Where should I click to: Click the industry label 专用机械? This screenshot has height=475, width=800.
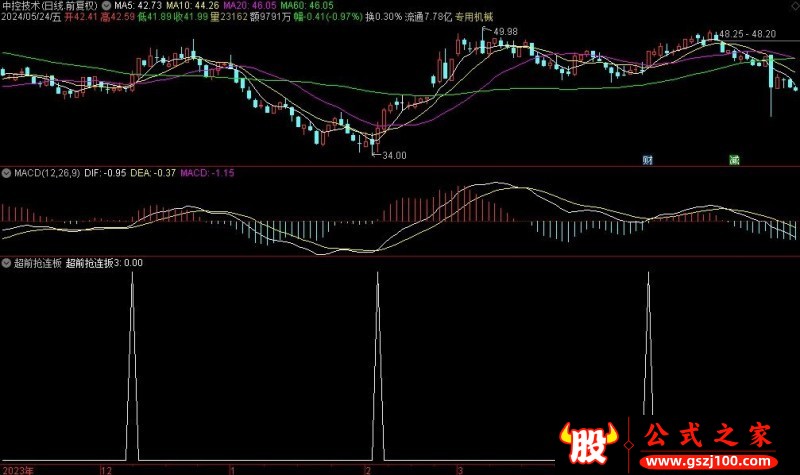[x=474, y=17]
